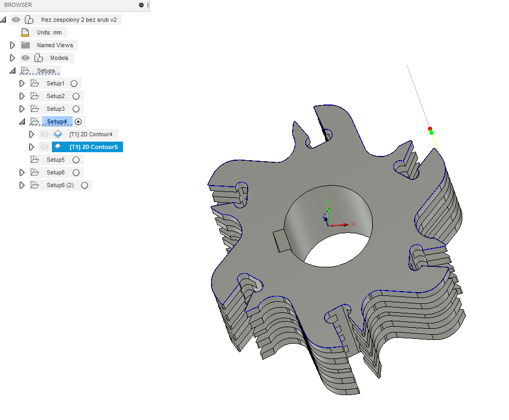
Task: Click the red toolpath start point marker
Action: (430, 129)
